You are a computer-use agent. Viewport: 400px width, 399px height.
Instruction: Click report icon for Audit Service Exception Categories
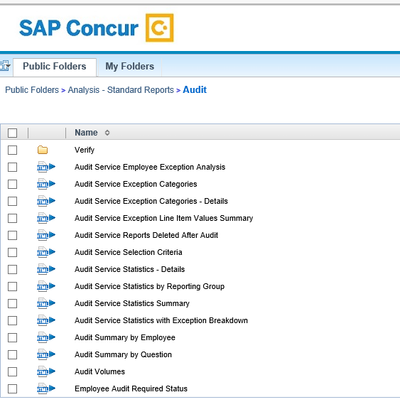(x=46, y=184)
